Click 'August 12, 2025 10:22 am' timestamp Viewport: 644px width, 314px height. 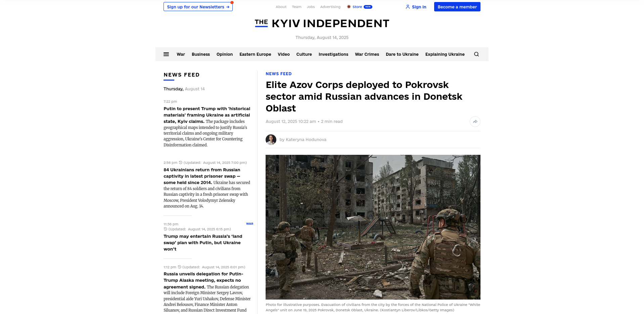click(291, 122)
